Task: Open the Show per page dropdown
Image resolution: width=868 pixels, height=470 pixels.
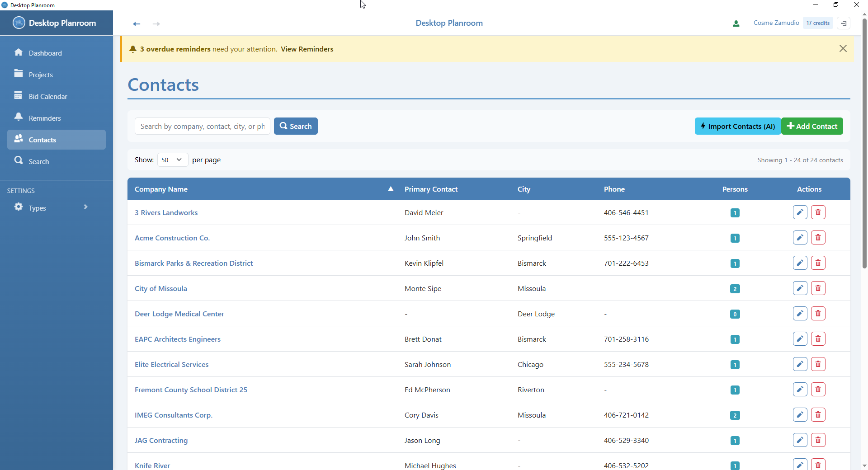Action: coord(172,160)
